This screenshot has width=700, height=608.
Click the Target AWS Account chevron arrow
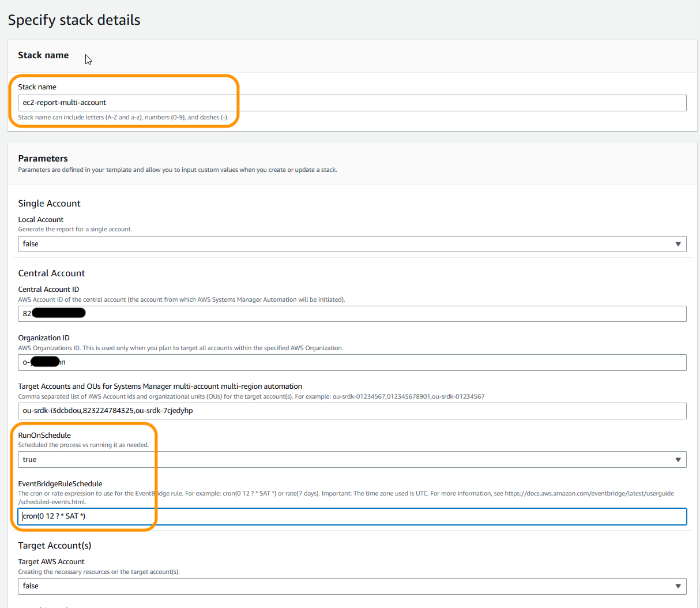pos(678,586)
